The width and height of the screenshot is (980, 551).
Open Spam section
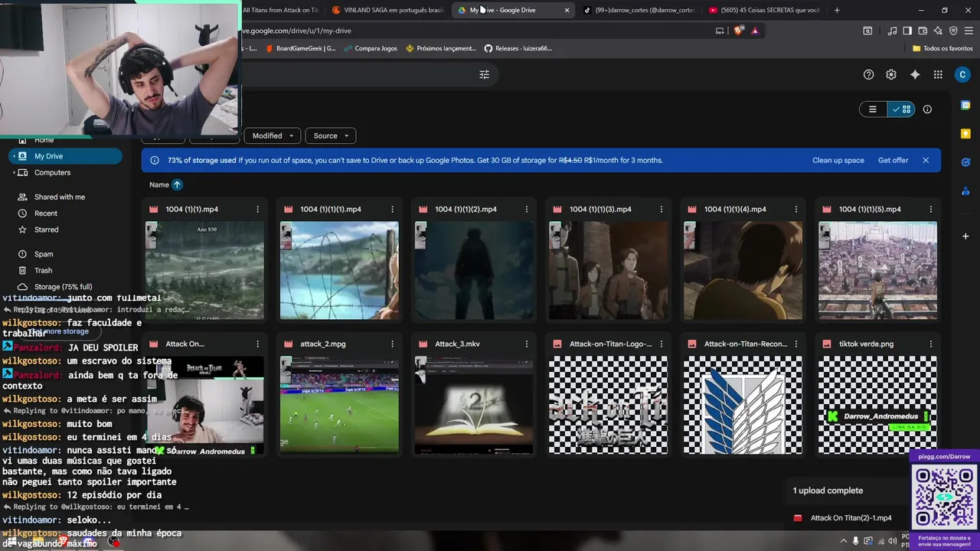44,254
